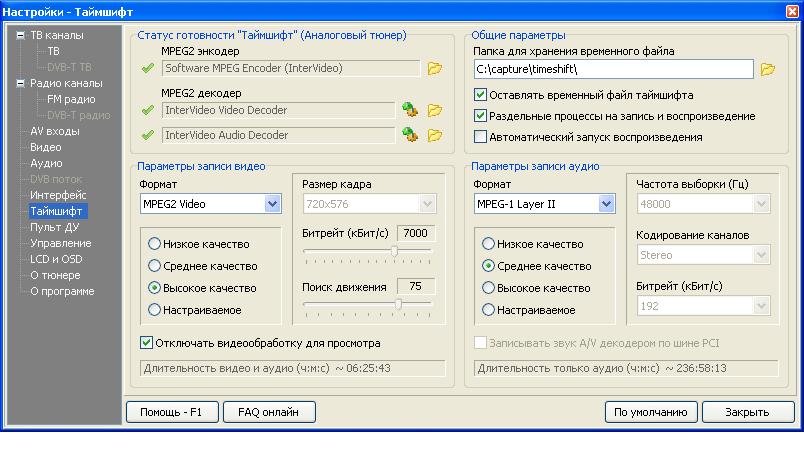Click the По умолчанию button
The width and height of the screenshot is (804, 450).
tap(650, 412)
